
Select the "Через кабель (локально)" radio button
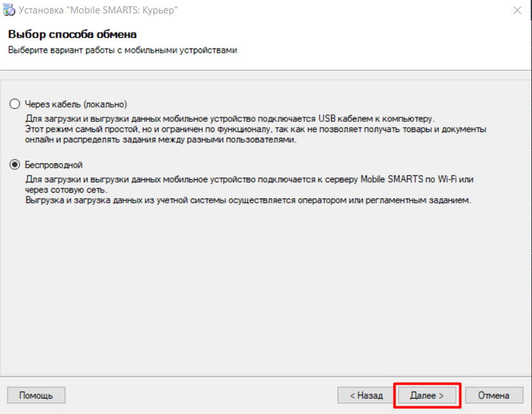pos(15,104)
